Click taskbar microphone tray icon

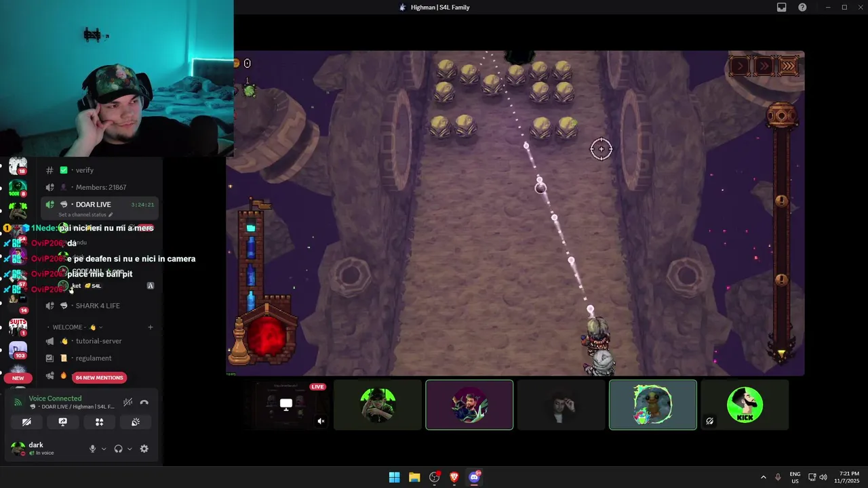point(778,477)
